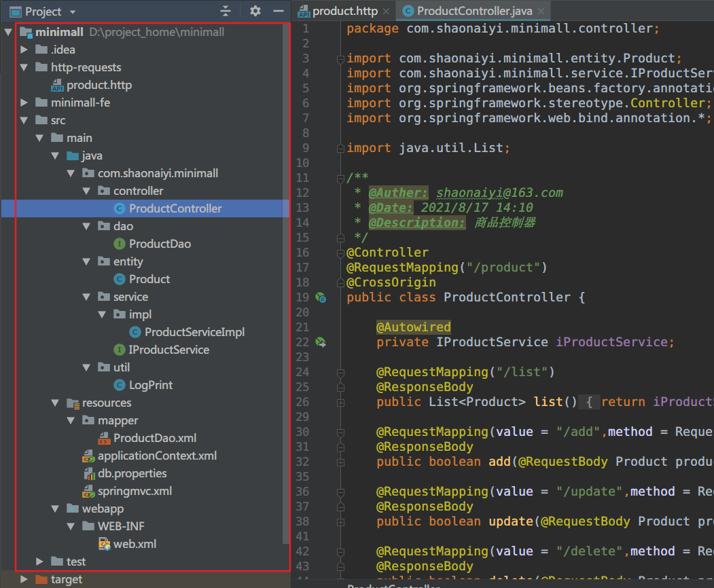
Task: Collapse the resources folder
Action: click(x=55, y=403)
